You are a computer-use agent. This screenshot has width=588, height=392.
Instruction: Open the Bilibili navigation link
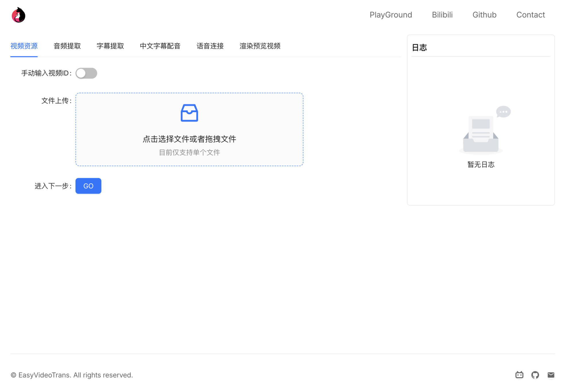pos(442,15)
